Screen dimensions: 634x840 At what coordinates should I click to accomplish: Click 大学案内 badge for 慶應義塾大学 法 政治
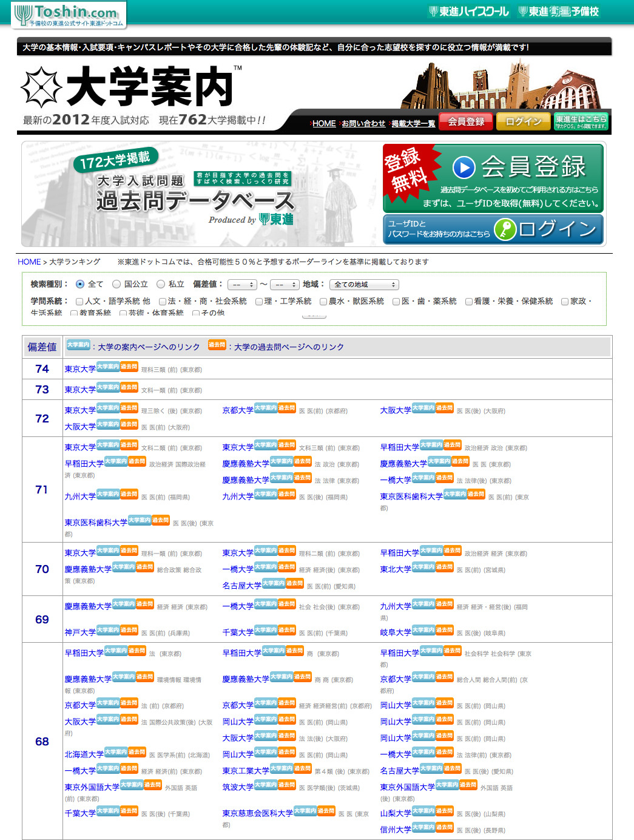282,461
